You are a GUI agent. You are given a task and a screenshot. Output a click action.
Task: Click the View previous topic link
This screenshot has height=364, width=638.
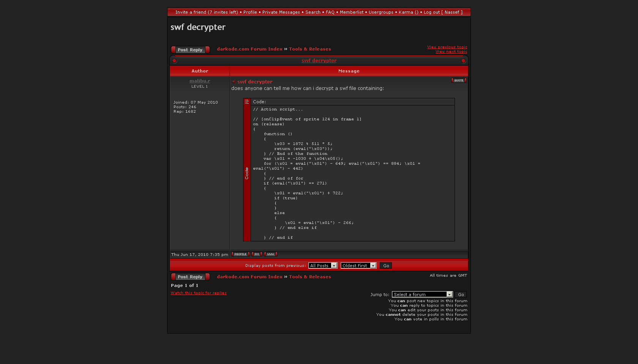[447, 47]
